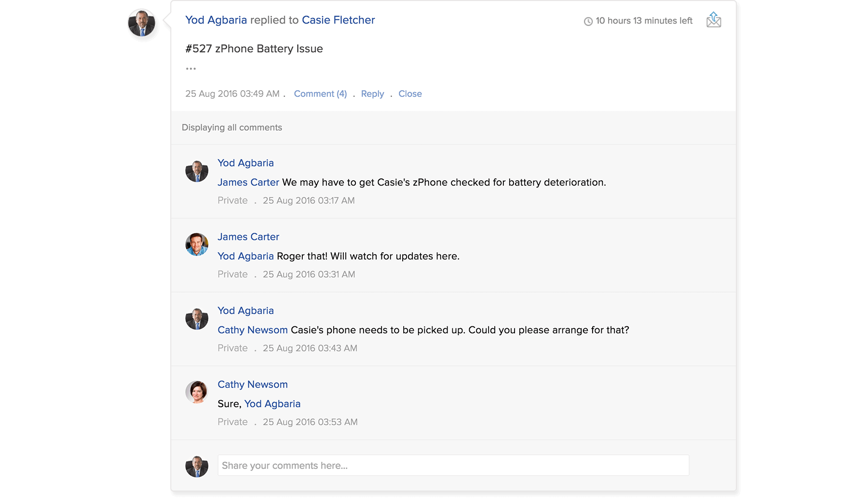Open Yod Agbaria's large header avatar
This screenshot has width=868, height=498.
[141, 23]
